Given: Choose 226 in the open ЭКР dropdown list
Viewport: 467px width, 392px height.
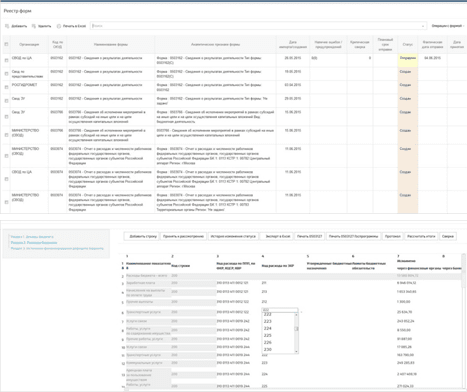Looking at the screenshot, I should click(x=268, y=342).
